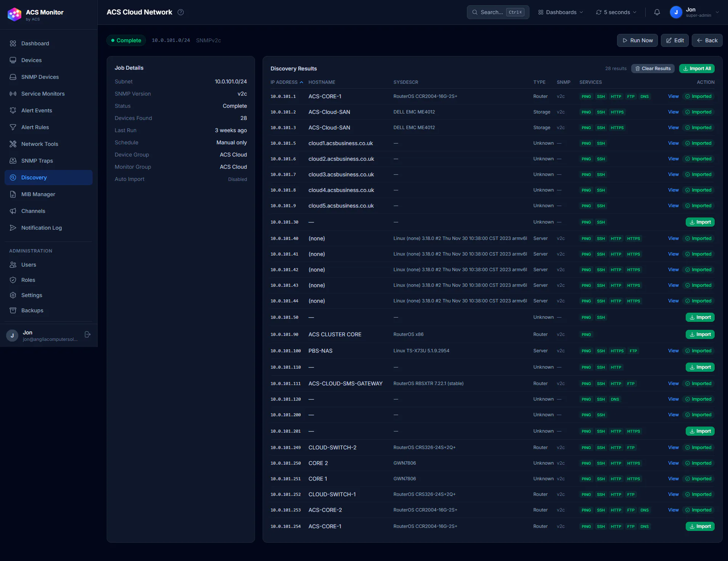Image resolution: width=728 pixels, height=561 pixels.
Task: Click hostname ACS-CLOUD-SMS-GATEWAY
Action: click(345, 384)
